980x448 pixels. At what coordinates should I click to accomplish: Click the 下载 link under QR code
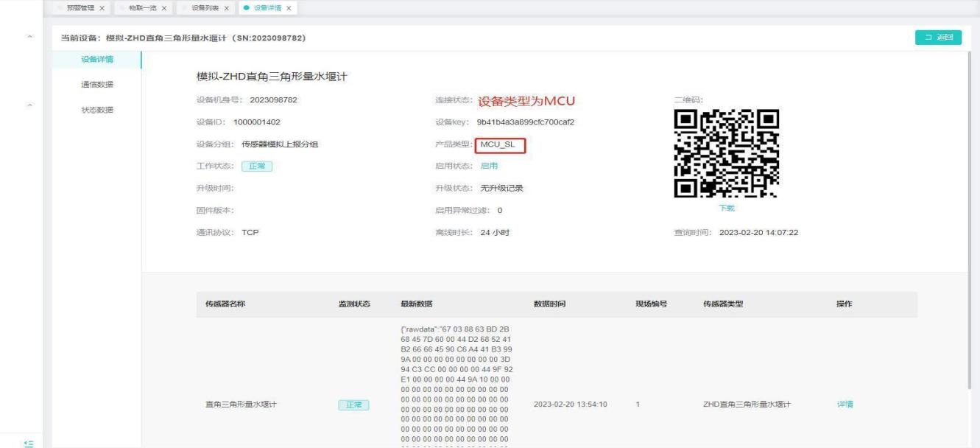click(726, 209)
